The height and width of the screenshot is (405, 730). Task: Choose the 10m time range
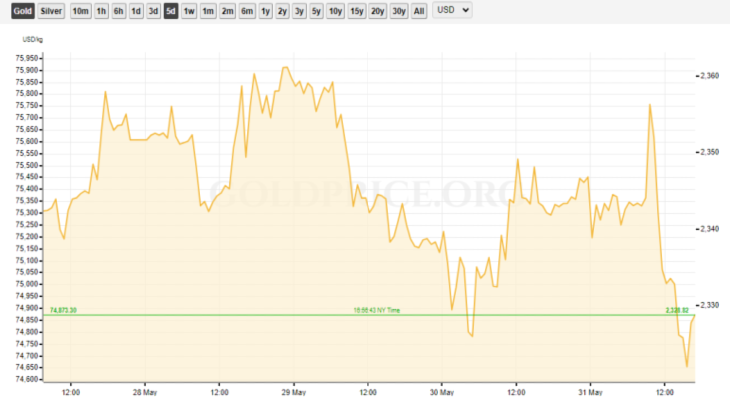(80, 11)
